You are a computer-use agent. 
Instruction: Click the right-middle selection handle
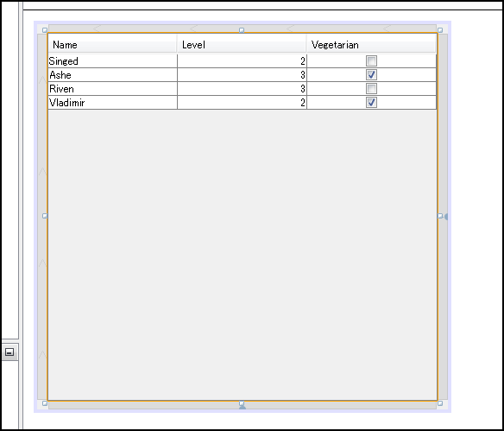click(440, 216)
